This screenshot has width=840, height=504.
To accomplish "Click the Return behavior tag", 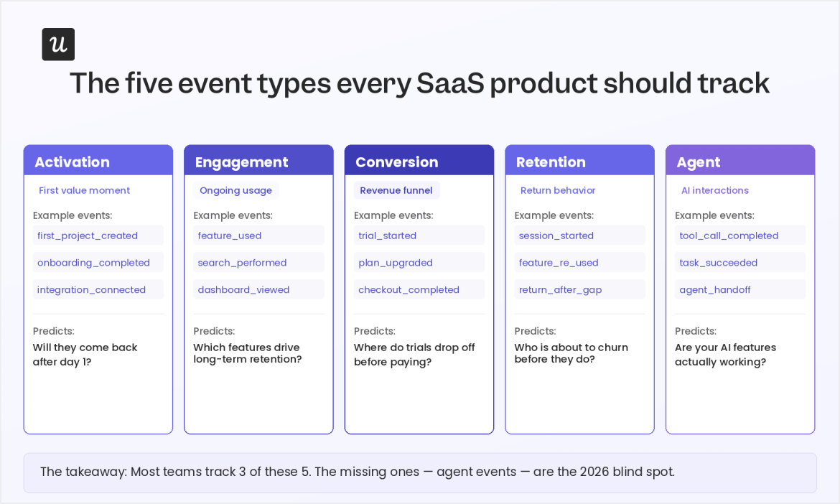I will [558, 190].
